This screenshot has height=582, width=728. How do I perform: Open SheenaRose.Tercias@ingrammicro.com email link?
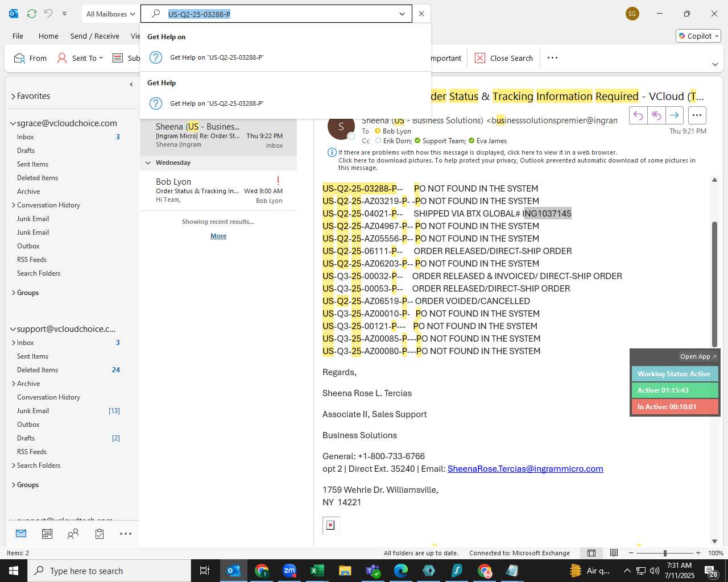(526, 469)
